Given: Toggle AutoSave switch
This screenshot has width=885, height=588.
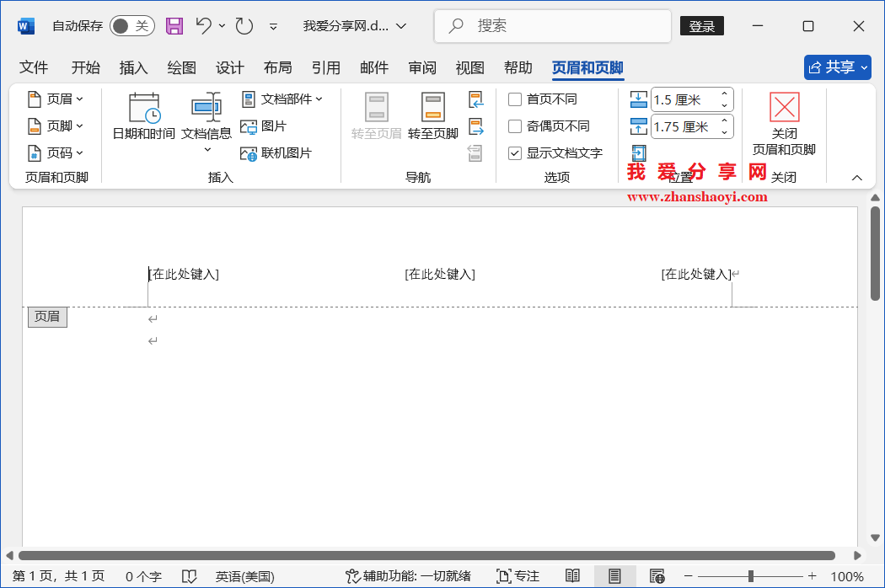Looking at the screenshot, I should tap(132, 26).
